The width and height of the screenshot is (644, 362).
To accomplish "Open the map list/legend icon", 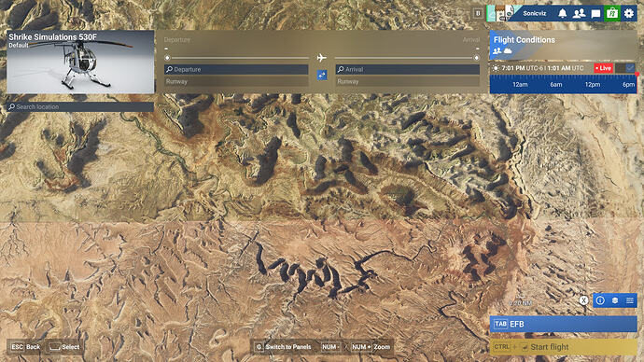I will [630, 300].
